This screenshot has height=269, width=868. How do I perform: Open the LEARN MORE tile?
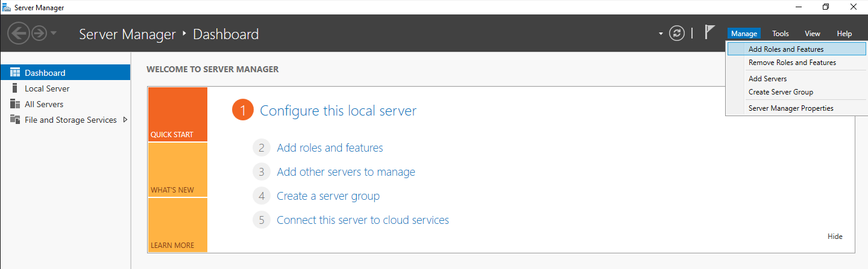(177, 226)
